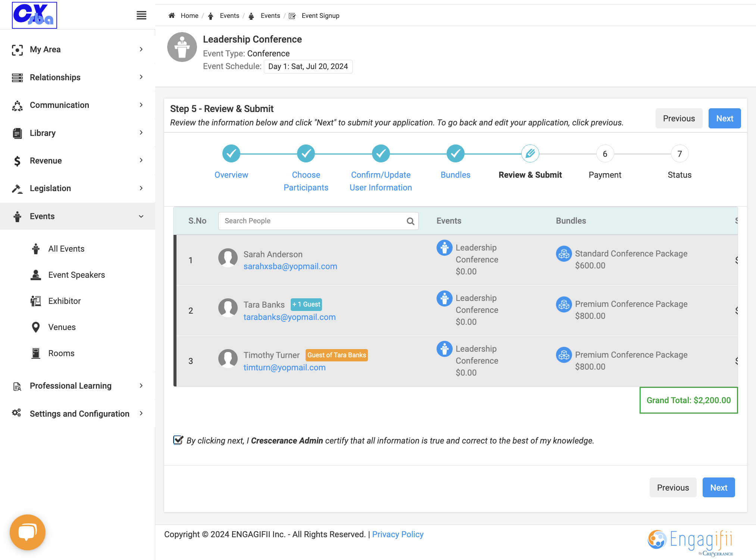Click sarahxsba@yopmail.com email link

click(290, 266)
